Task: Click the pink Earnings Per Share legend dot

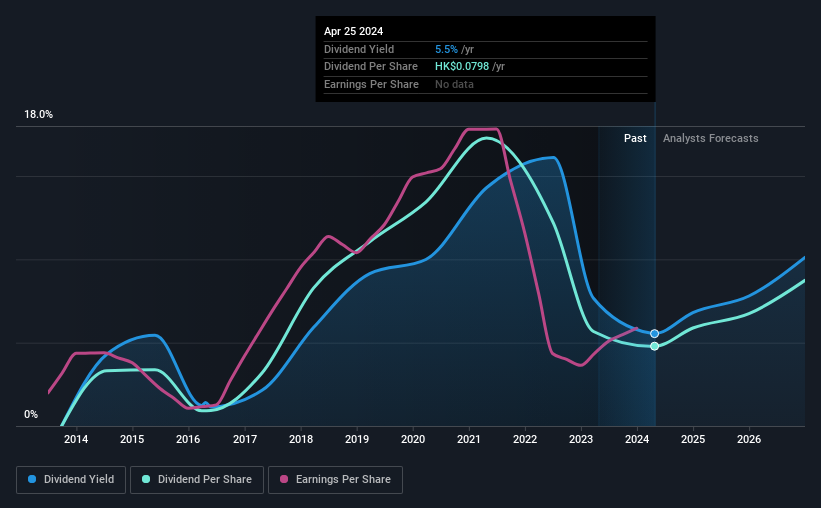Action: coord(284,479)
